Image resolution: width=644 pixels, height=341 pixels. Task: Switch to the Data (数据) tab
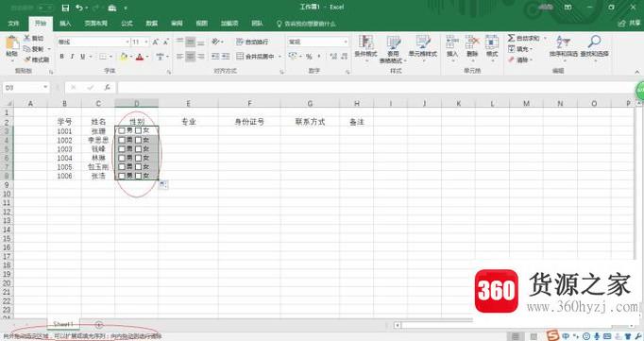151,24
